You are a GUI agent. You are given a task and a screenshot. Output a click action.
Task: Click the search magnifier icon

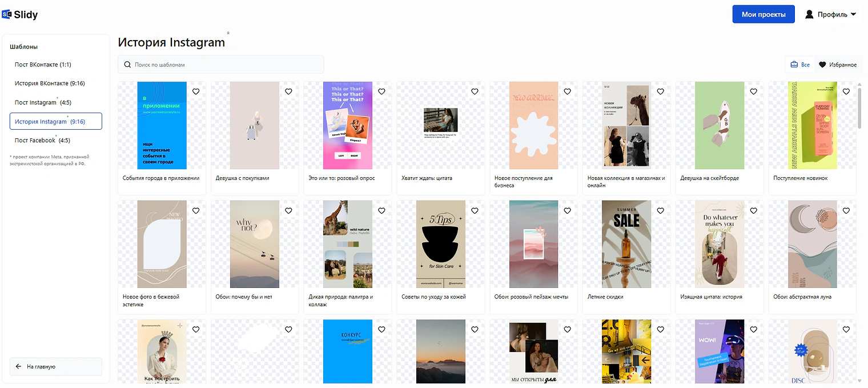[x=127, y=65]
